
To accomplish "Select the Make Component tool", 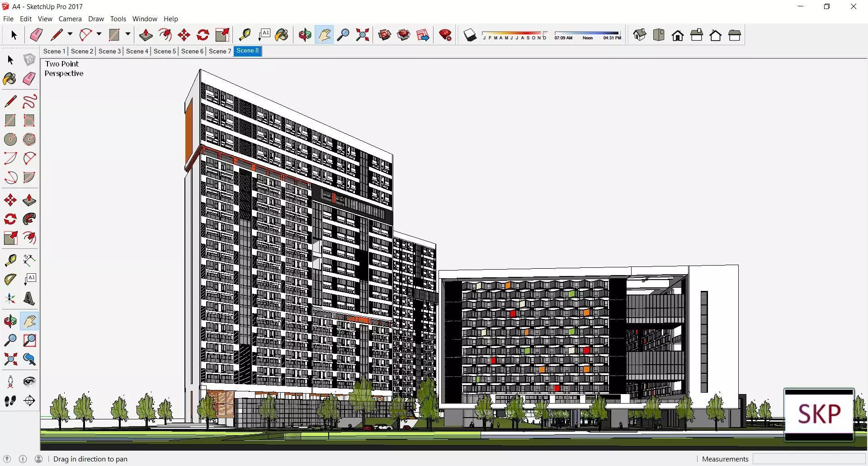I will tap(29, 60).
